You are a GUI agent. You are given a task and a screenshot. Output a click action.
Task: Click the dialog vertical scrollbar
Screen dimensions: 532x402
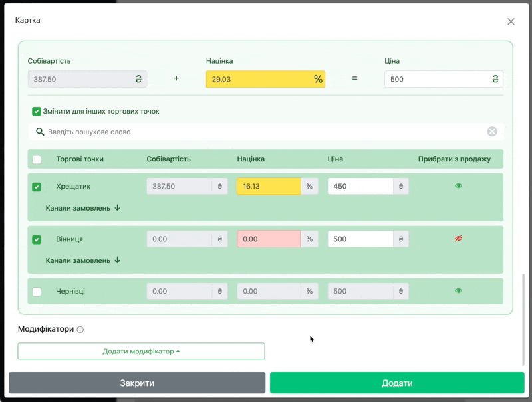pyautogui.click(x=523, y=320)
